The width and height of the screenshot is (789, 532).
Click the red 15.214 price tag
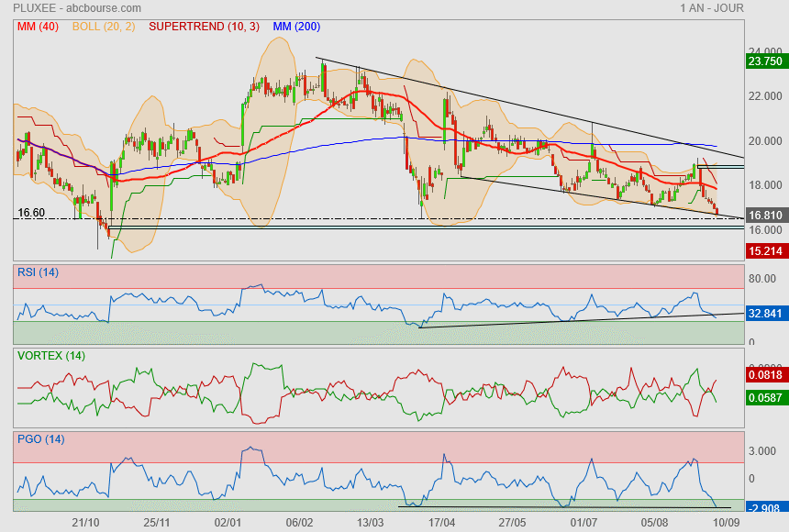pyautogui.click(x=765, y=250)
